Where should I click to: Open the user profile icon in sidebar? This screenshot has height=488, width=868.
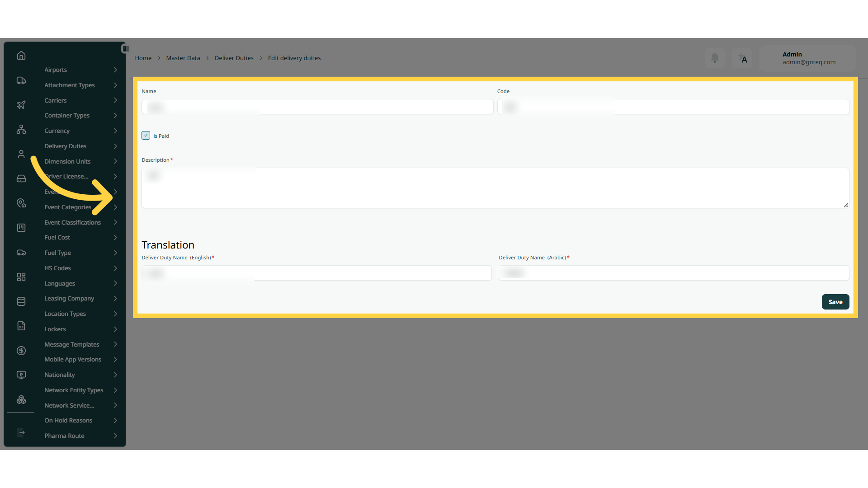coord(21,154)
